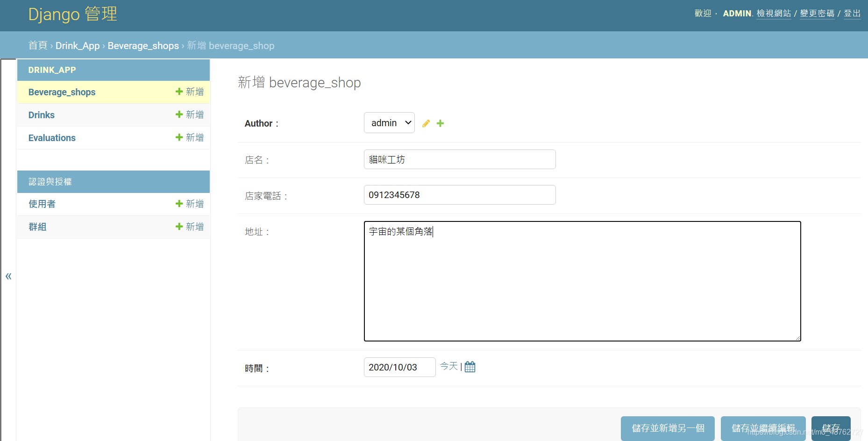Image resolution: width=868 pixels, height=441 pixels.
Task: Open the DRINK_APP section header
Action: [52, 70]
